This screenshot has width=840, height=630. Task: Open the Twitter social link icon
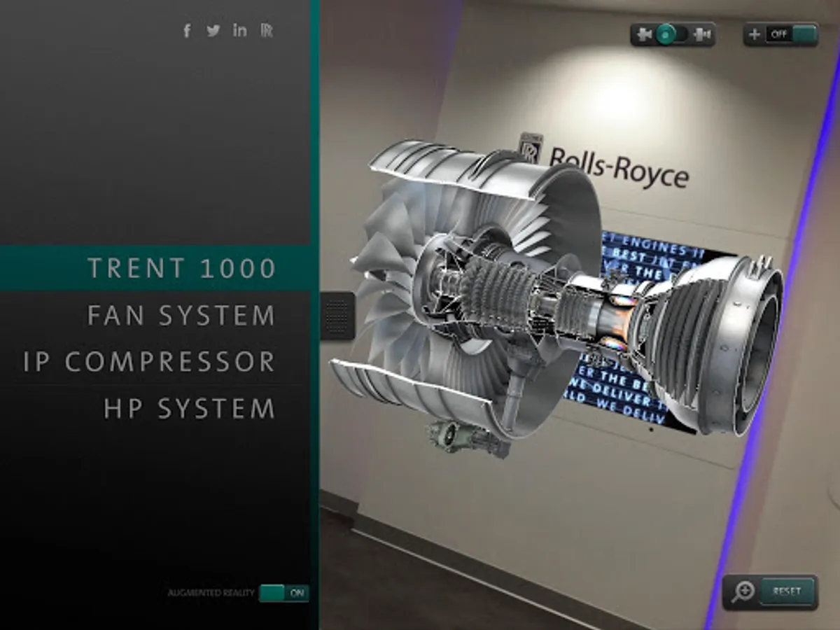pos(213,31)
